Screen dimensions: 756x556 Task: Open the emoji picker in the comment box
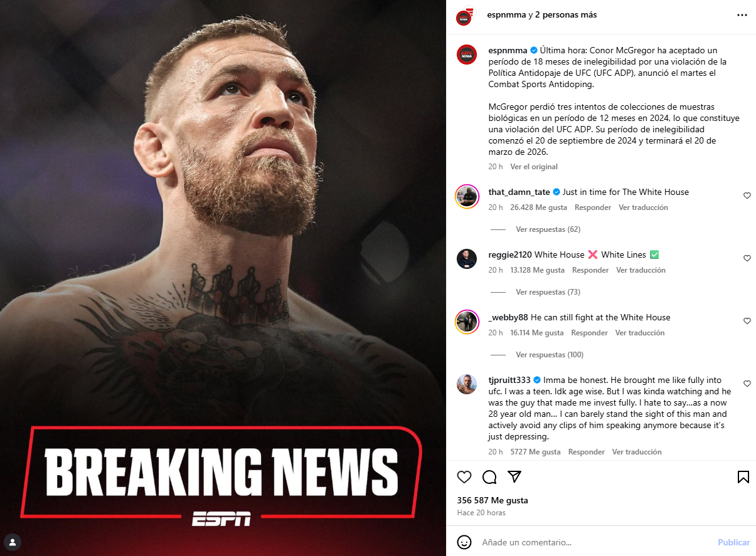tap(464, 542)
